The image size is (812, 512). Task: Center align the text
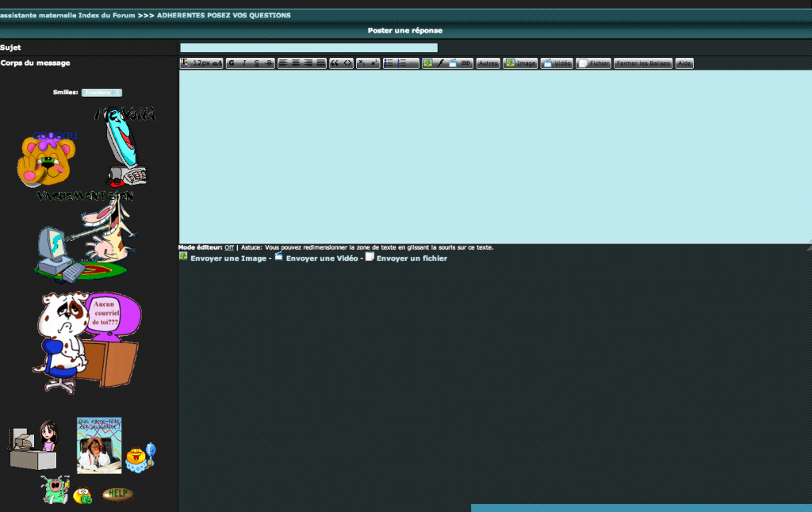coord(296,63)
